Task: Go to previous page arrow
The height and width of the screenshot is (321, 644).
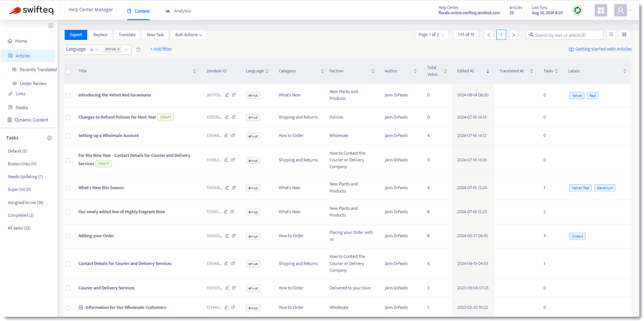Action: 489,35
